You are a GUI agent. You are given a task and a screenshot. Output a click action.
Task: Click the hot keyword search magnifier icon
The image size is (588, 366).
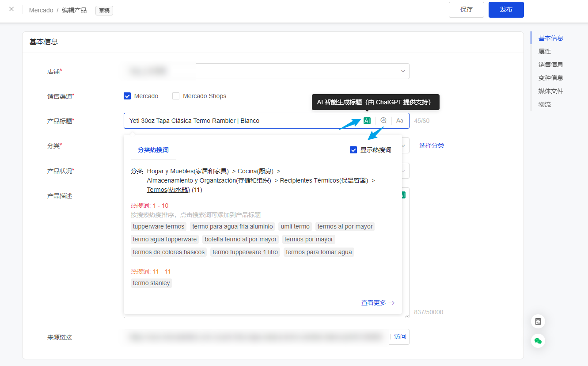click(x=383, y=121)
